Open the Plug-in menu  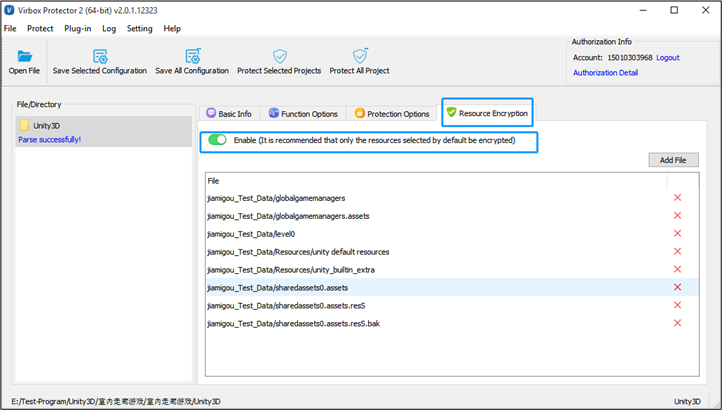click(x=78, y=29)
